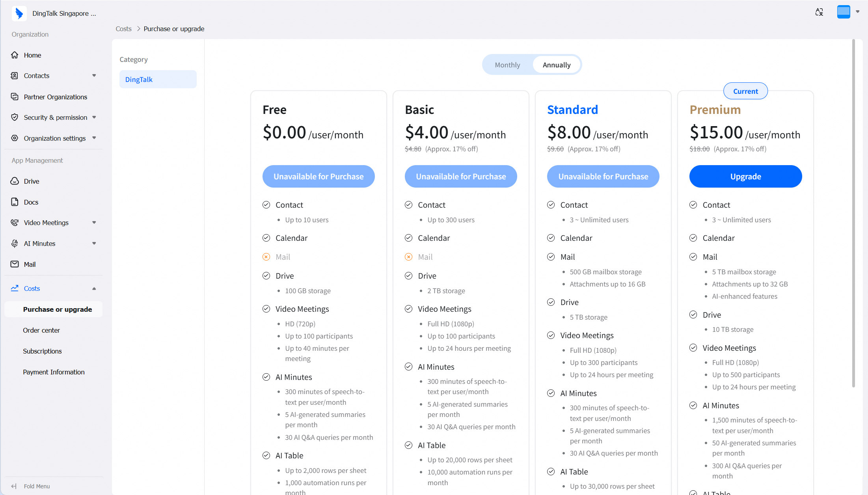Click the page vertical scrollbar
The width and height of the screenshot is (868, 495).
click(x=853, y=213)
